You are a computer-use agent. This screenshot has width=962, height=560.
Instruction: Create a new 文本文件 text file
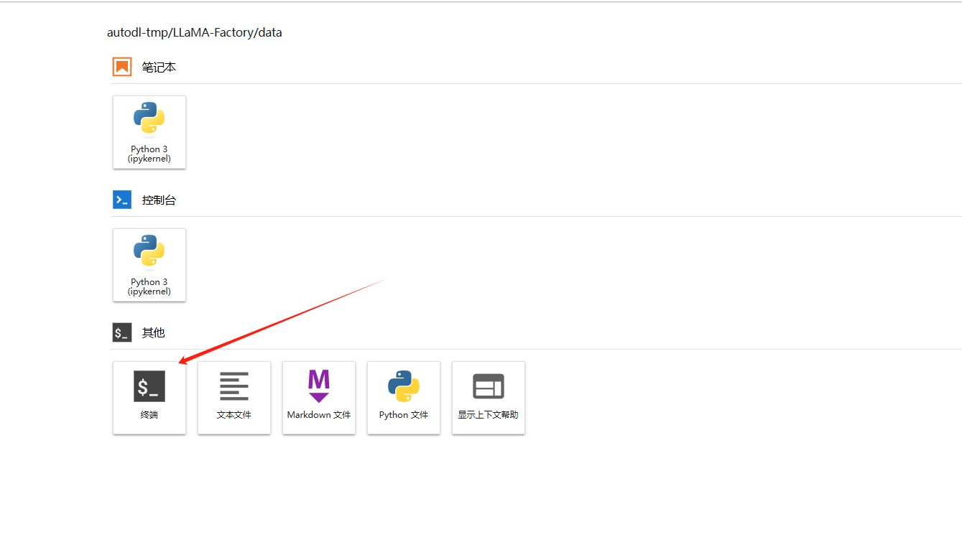click(234, 398)
